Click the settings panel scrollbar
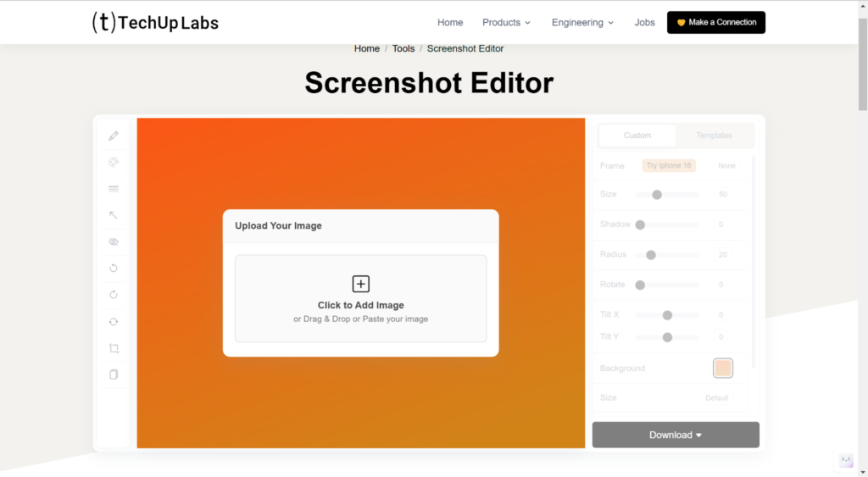 point(754,262)
